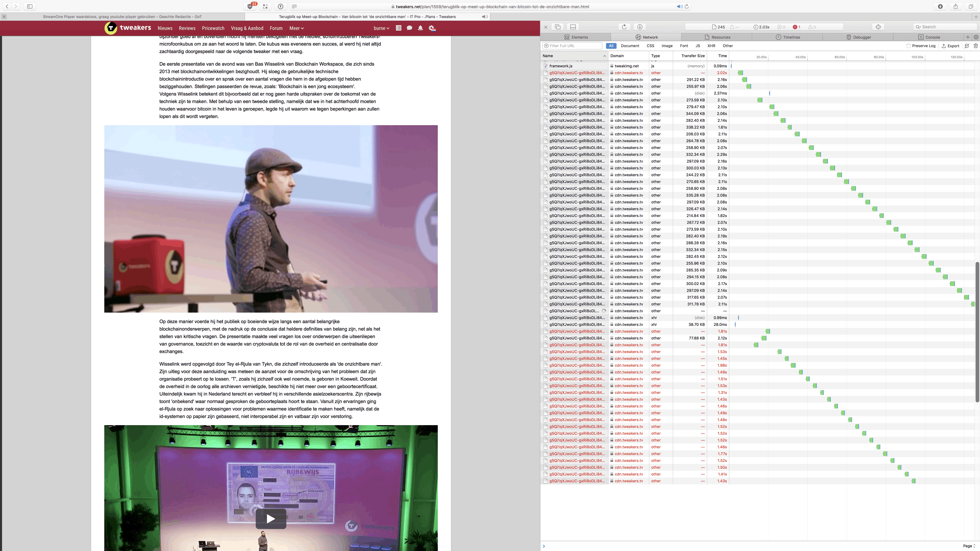Activate the element selection crosshair

(x=878, y=27)
